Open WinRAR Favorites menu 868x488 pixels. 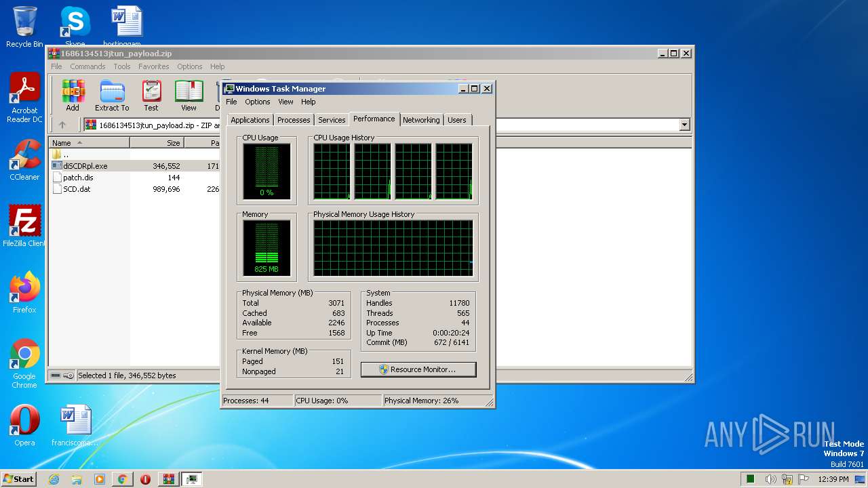pos(154,66)
